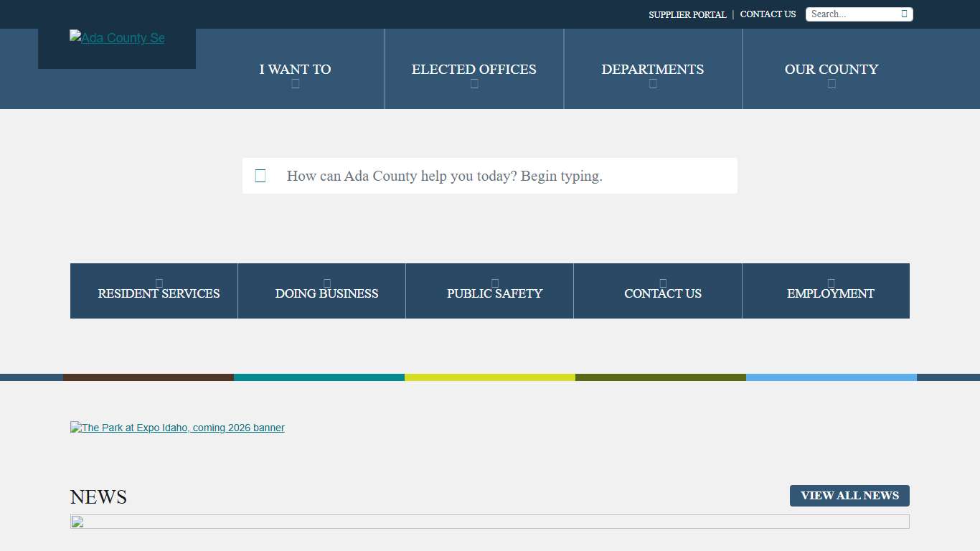980x551 pixels.
Task: Click the Contact Us tile icon
Action: click(662, 283)
